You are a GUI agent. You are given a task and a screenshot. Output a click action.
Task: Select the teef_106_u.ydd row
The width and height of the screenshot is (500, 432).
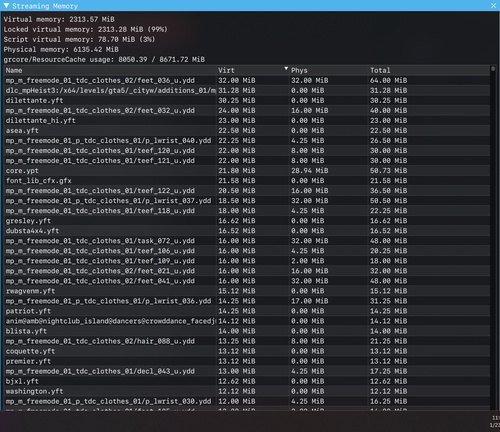coord(247,251)
